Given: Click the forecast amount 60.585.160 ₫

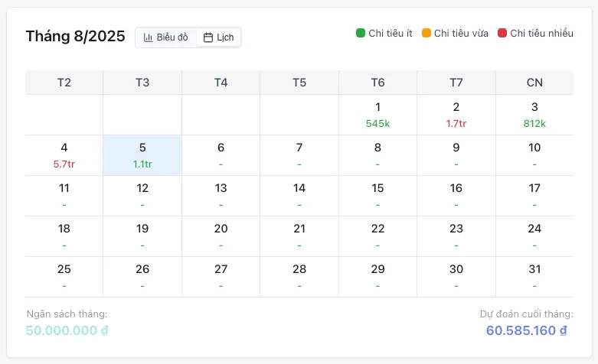Looking at the screenshot, I should (x=527, y=330).
